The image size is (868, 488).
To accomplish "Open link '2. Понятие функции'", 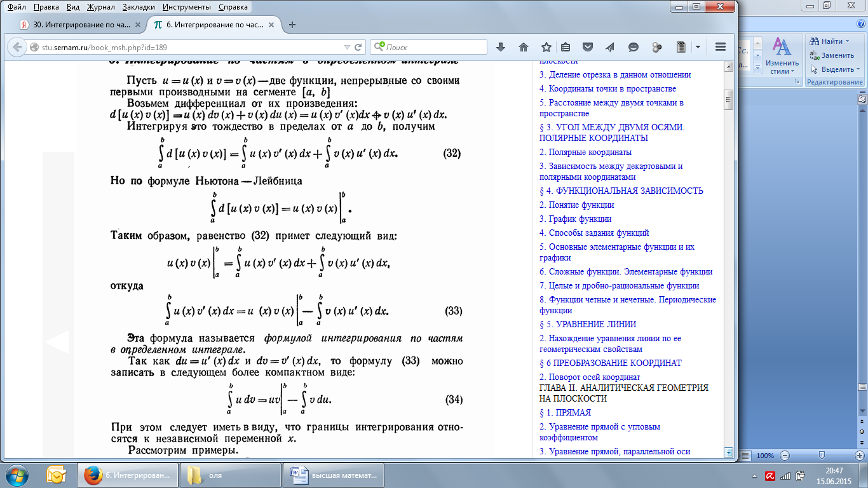I will 577,205.
